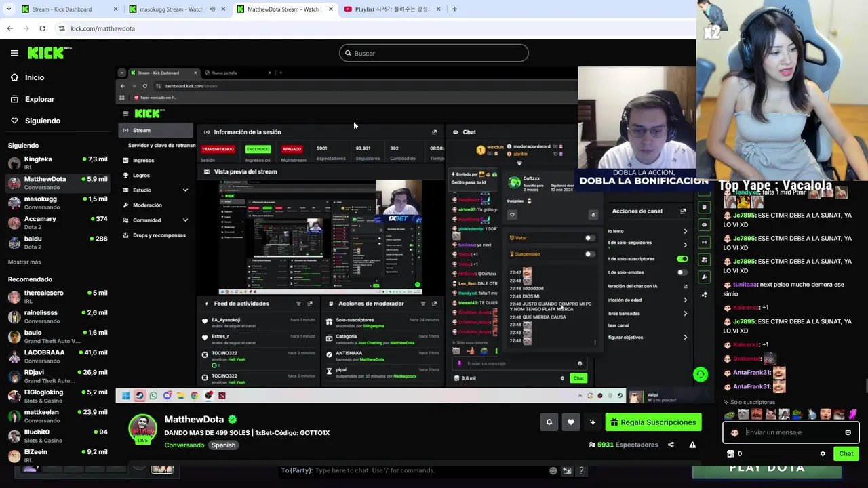868x488 pixels.
Task: Click gear icon in streamed dashboard chat
Action: click(x=562, y=378)
